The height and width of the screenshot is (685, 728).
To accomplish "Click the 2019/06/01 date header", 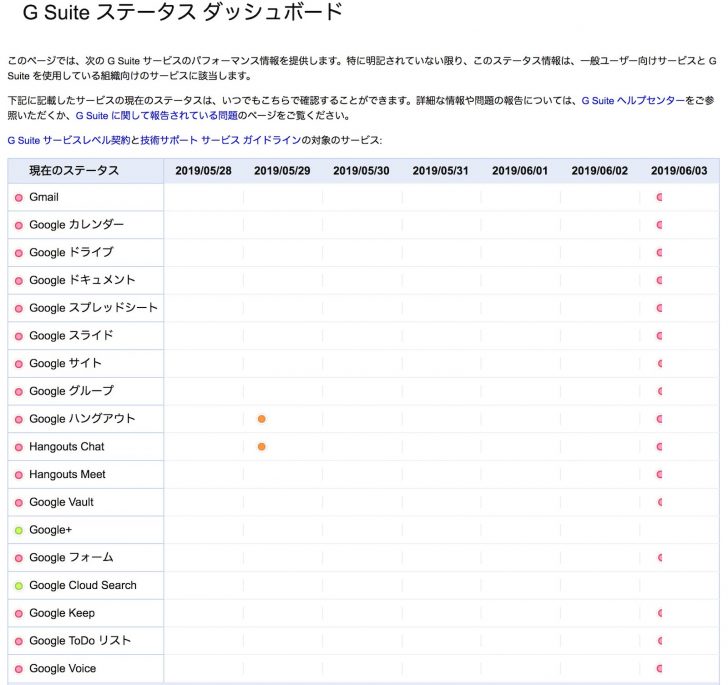I will [520, 171].
